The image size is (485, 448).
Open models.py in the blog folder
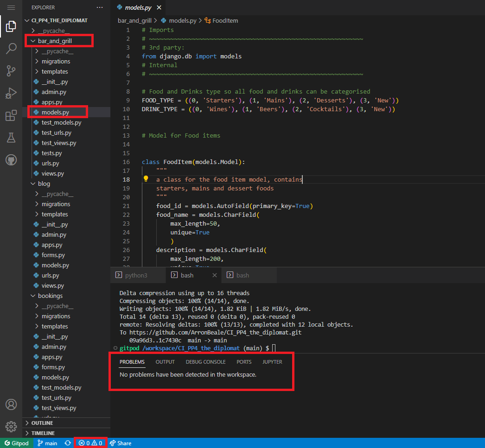(55, 265)
